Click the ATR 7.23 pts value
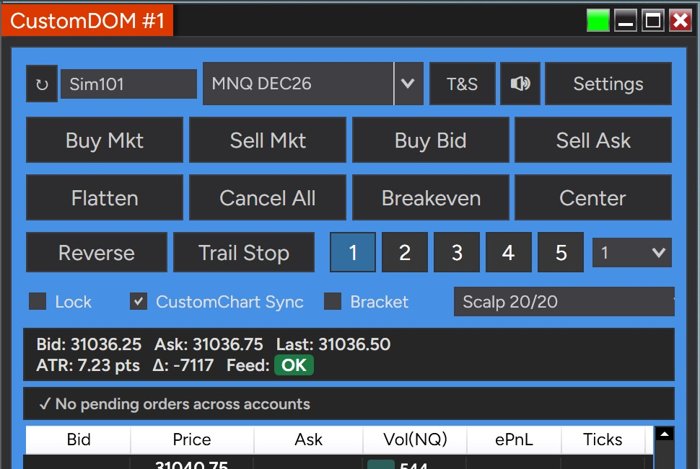The height and width of the screenshot is (469, 700). pos(88,365)
